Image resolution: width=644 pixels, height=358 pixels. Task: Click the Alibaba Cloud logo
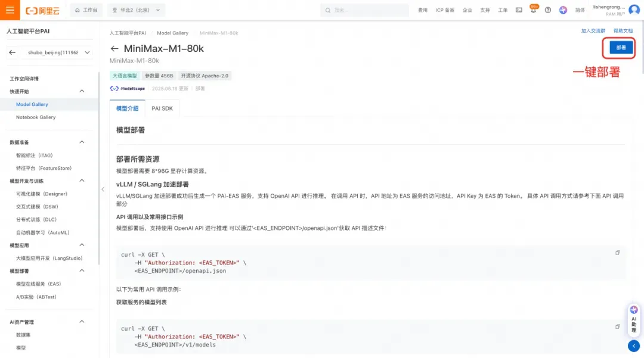tap(42, 10)
